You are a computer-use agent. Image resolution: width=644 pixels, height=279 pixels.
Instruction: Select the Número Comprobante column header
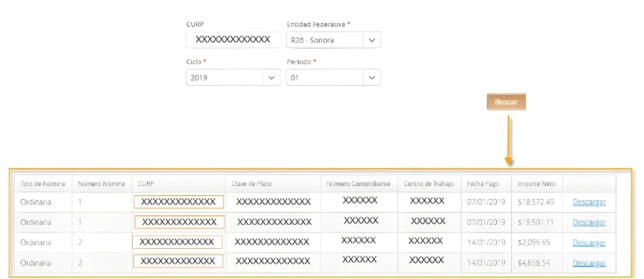(x=358, y=184)
